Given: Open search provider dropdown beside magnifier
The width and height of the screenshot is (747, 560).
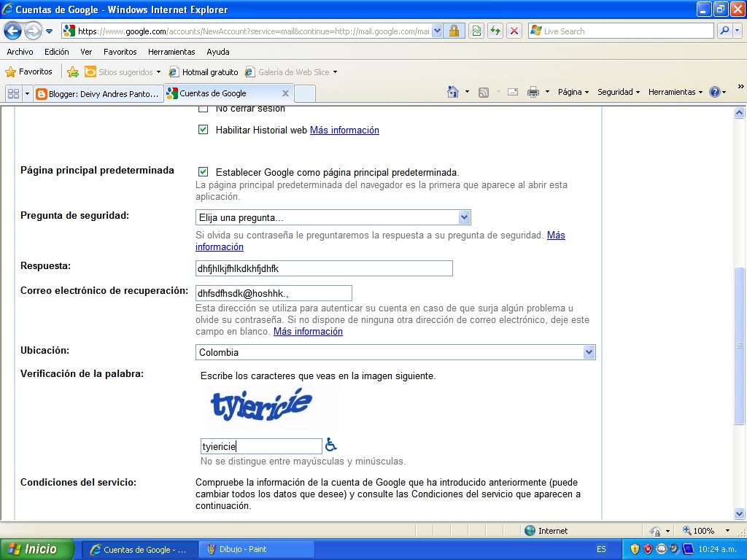Looking at the screenshot, I should [738, 31].
